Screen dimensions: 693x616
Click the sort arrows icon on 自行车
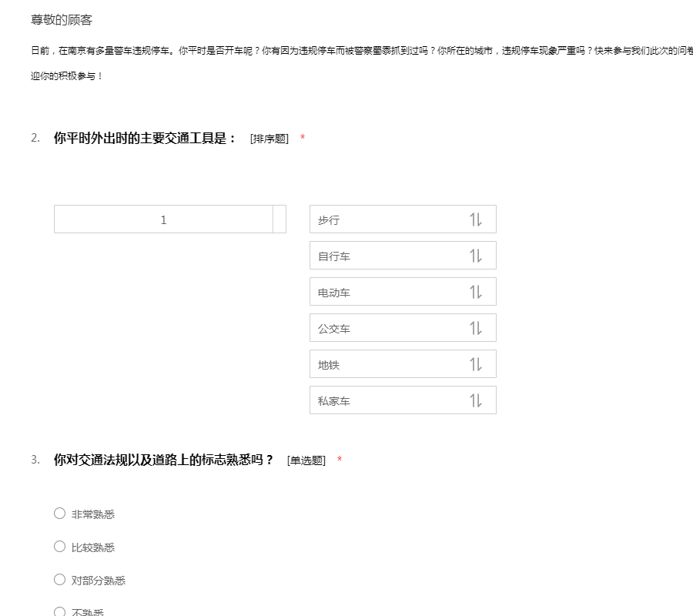click(x=475, y=256)
